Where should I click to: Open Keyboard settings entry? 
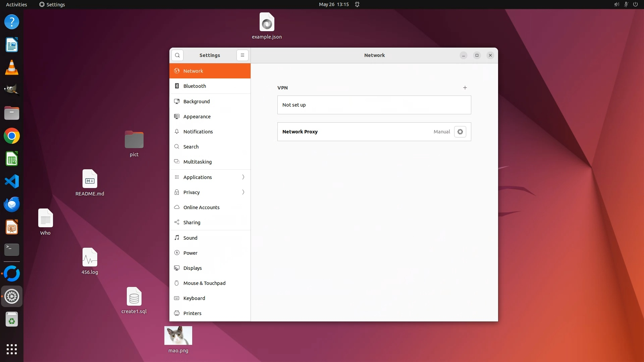click(194, 298)
